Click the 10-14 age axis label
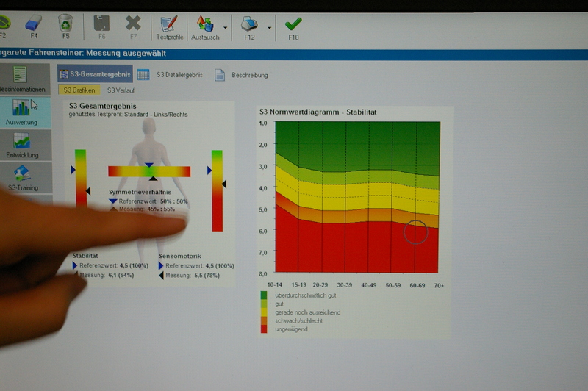This screenshot has width=588, height=391. click(x=274, y=285)
